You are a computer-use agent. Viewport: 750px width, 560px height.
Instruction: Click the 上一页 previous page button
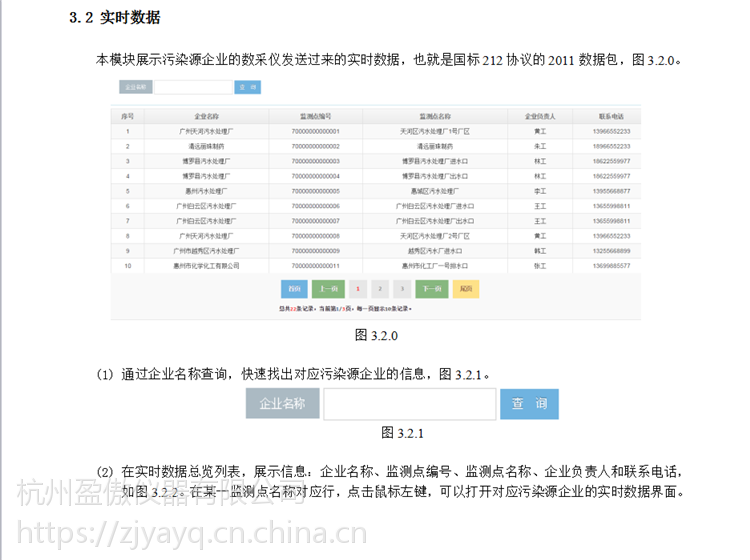pyautogui.click(x=326, y=289)
